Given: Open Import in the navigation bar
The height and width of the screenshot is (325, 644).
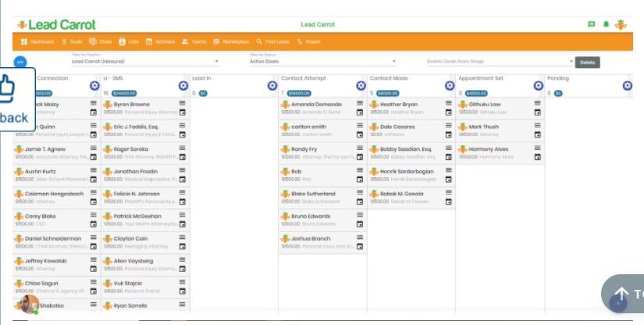Looking at the screenshot, I should (308, 41).
